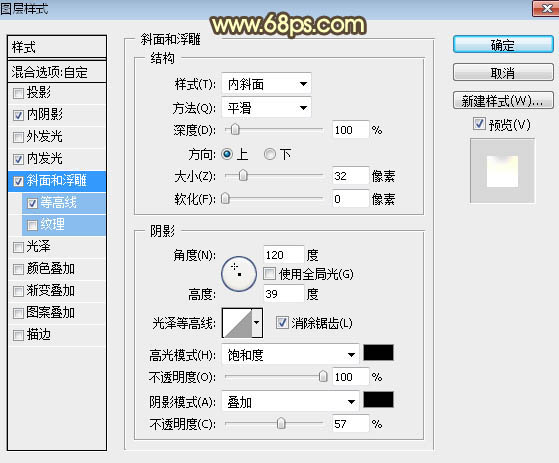The width and height of the screenshot is (559, 463).
Task: Enable the 投影 drop shadow checkbox
Action: coord(18,93)
